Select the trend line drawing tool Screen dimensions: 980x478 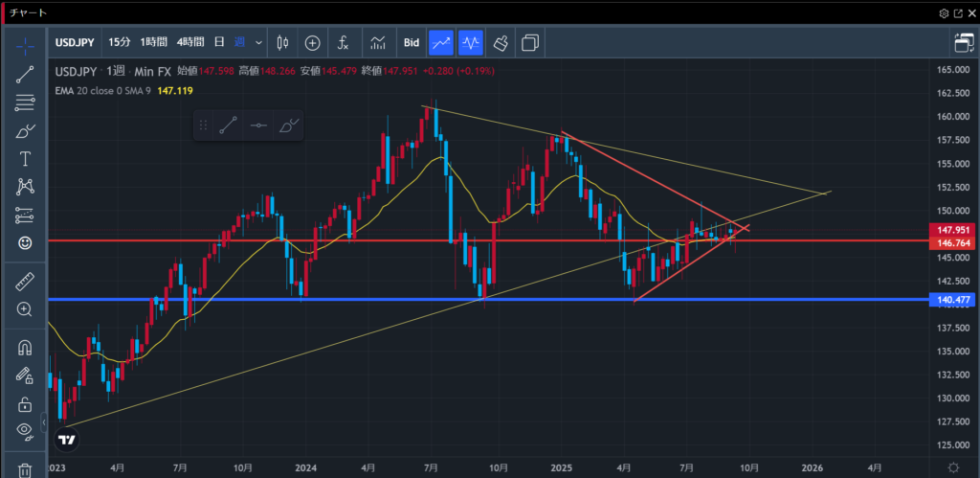tap(25, 76)
